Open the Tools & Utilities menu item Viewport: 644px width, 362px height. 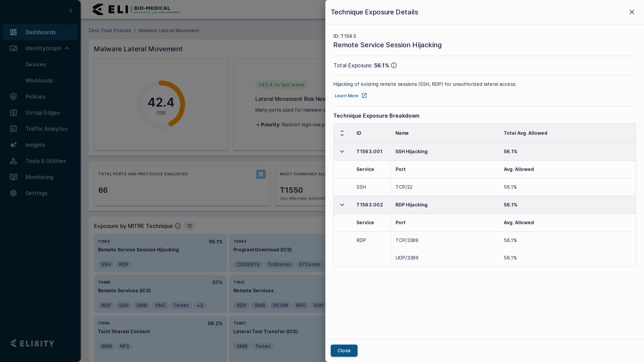[x=40, y=161]
